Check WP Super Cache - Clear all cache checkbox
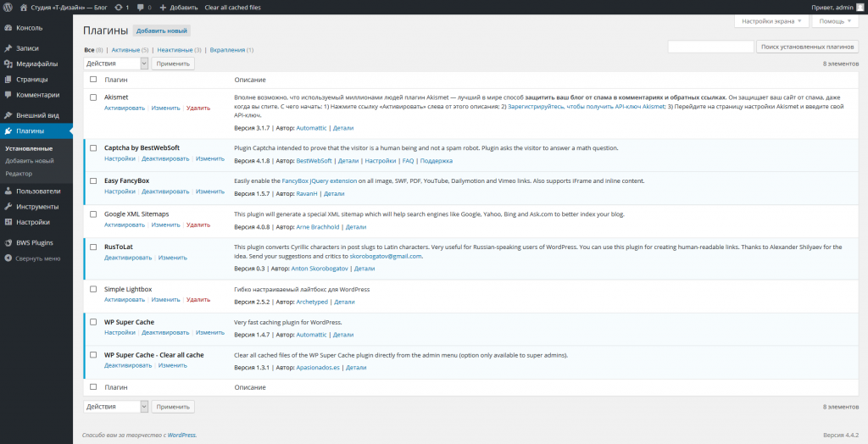Screen dimensions: 868x444 click(x=93, y=355)
